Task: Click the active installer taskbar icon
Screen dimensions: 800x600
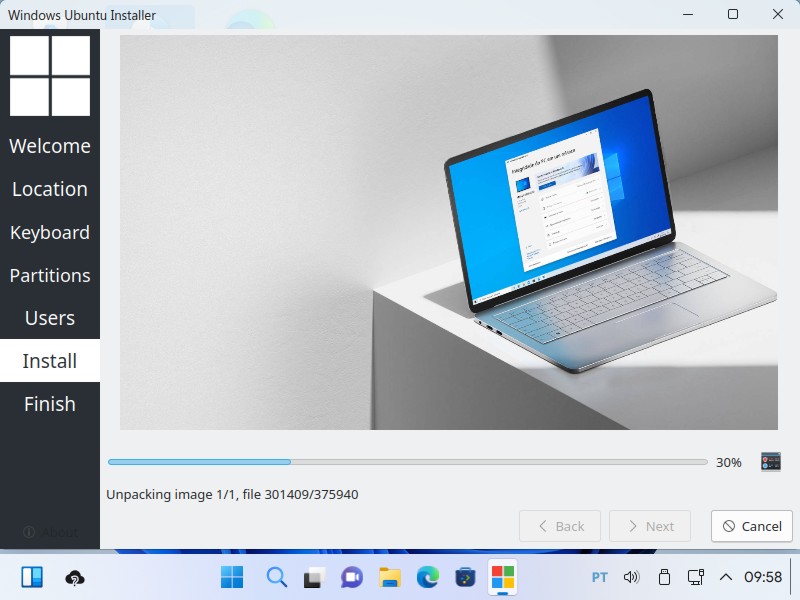Action: pos(503,578)
